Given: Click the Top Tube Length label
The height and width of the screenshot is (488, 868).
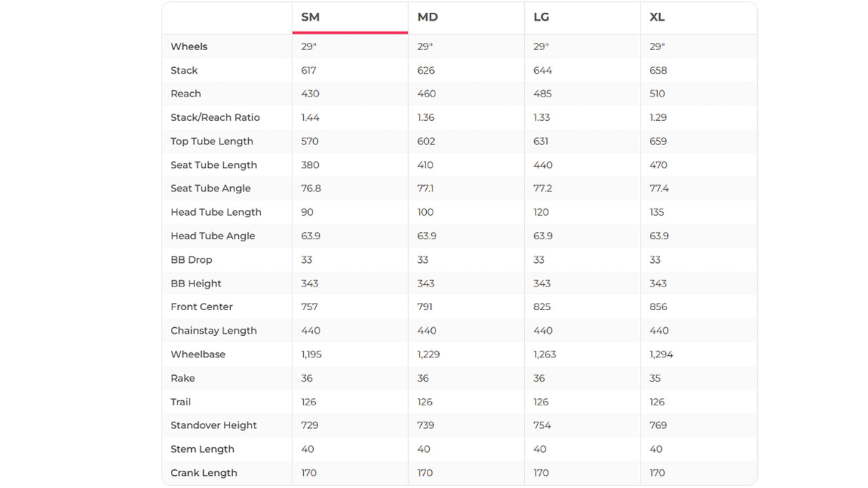Looking at the screenshot, I should tap(212, 141).
